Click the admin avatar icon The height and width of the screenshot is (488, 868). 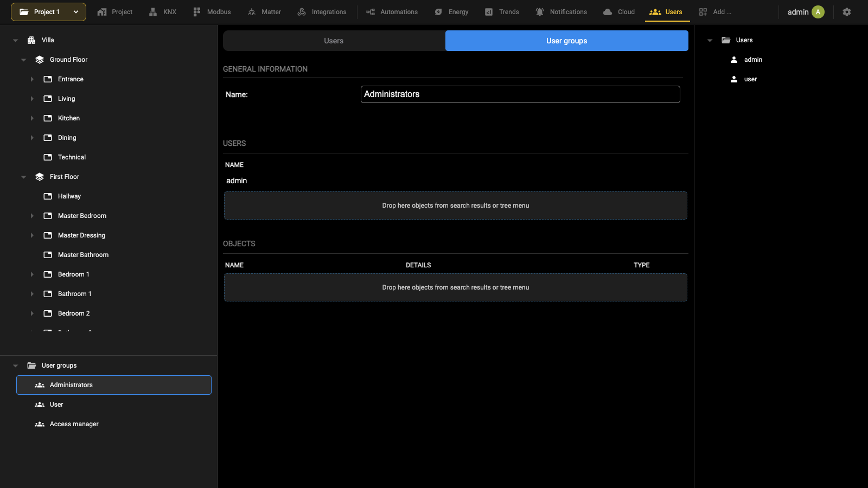[x=818, y=12]
